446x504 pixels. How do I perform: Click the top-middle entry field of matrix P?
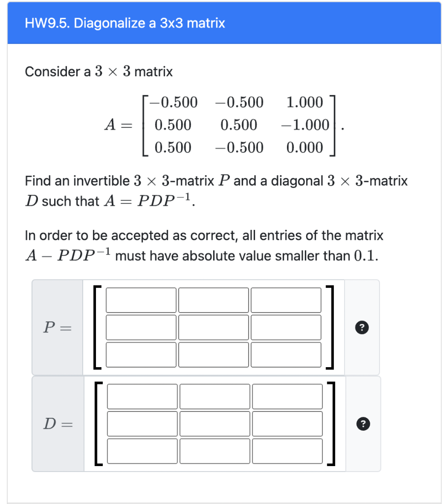(213, 300)
